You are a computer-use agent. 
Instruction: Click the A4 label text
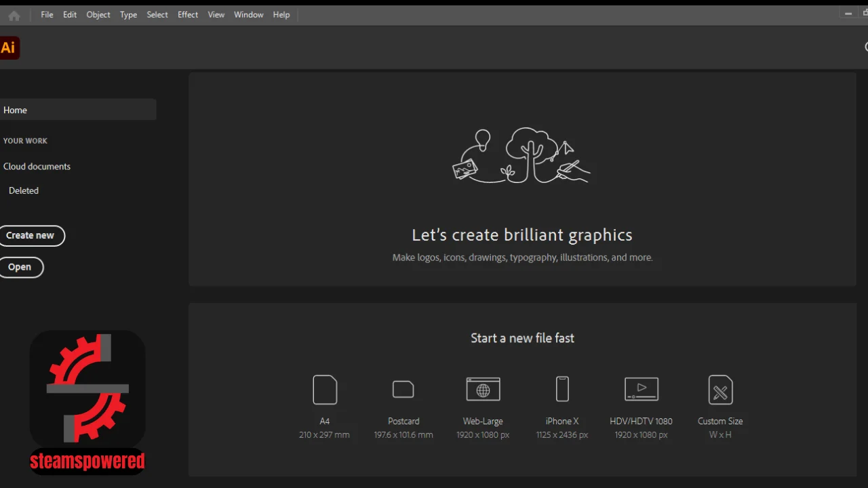(325, 421)
